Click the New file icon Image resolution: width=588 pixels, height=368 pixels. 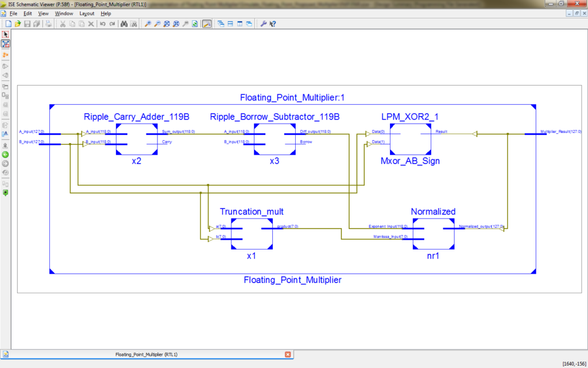coord(9,24)
